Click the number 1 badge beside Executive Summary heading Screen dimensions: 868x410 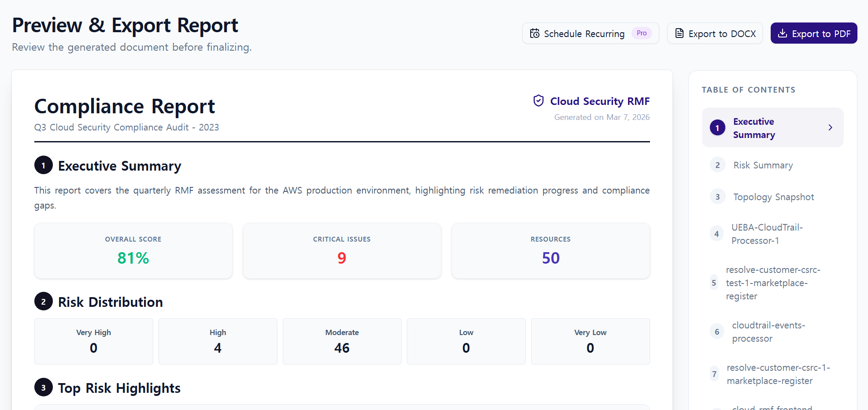tap(44, 165)
